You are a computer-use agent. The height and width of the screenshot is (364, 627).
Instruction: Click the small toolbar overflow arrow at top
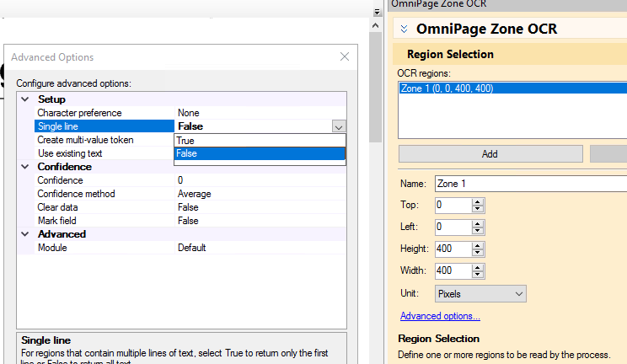(377, 13)
